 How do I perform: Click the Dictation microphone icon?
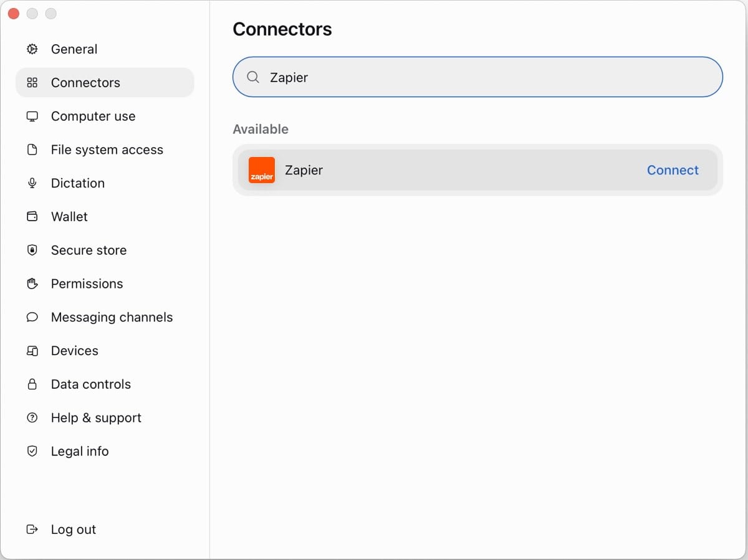[32, 183]
